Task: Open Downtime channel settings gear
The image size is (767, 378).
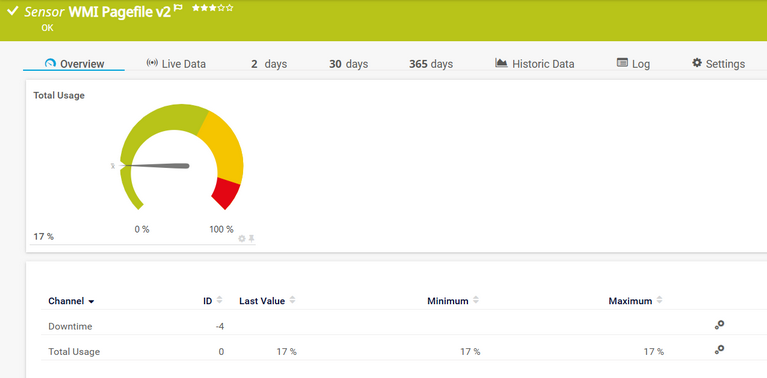Action: [x=719, y=325]
